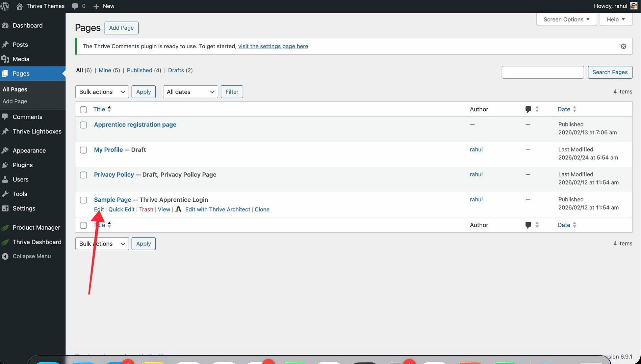Check the Apprentice registration page checkbox
Viewport: 641px width, 364px height.
[x=83, y=125]
